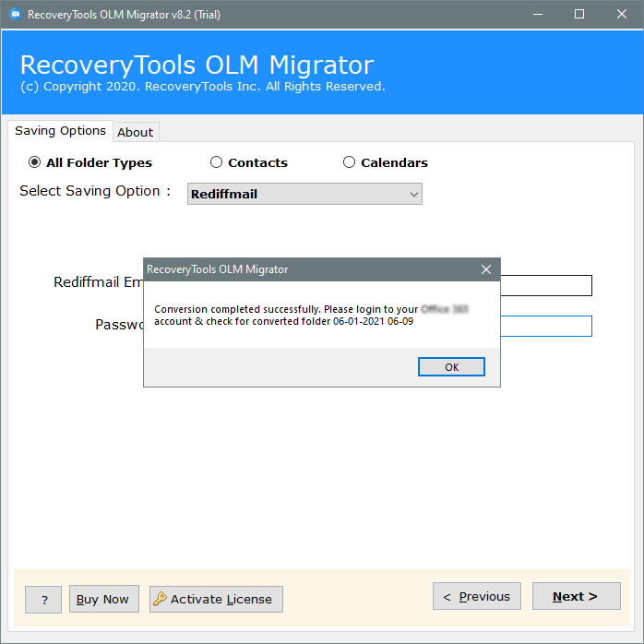The image size is (644, 644).
Task: Open the Rediffmail saving option dropdown
Action: point(304,194)
